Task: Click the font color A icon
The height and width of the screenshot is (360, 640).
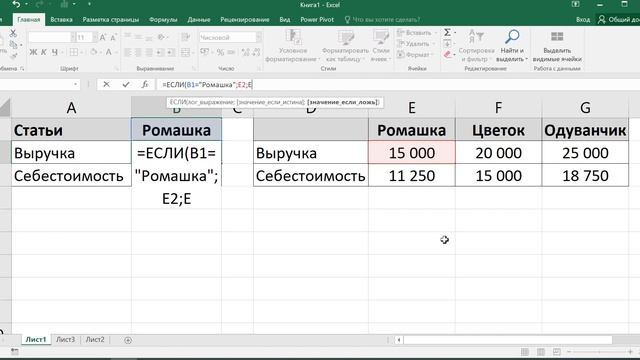Action: [x=109, y=52]
